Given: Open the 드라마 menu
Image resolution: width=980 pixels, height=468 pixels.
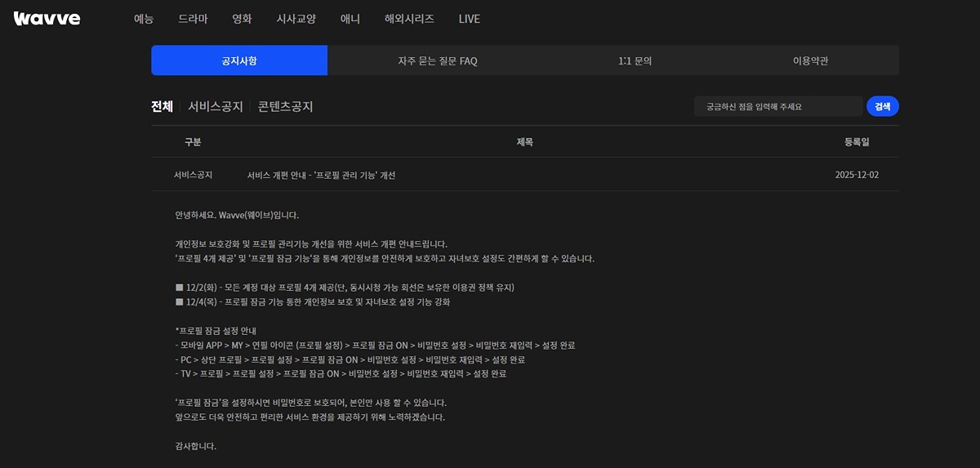Looking at the screenshot, I should pyautogui.click(x=193, y=18).
